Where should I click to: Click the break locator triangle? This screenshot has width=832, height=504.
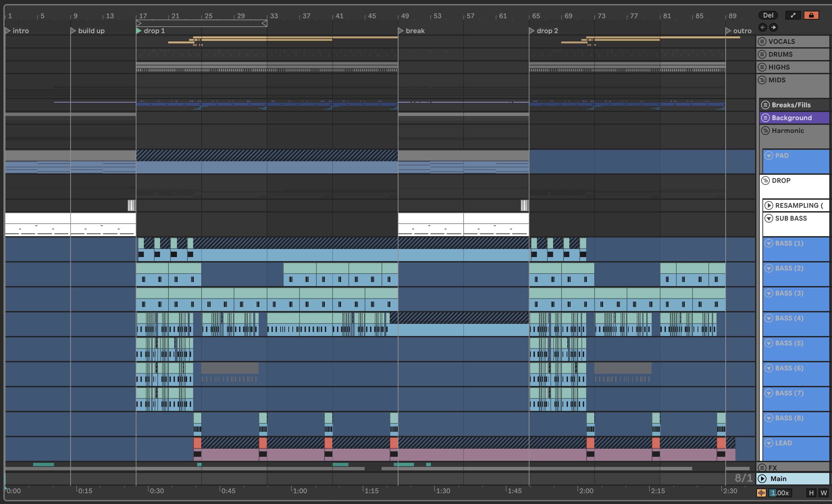point(400,31)
